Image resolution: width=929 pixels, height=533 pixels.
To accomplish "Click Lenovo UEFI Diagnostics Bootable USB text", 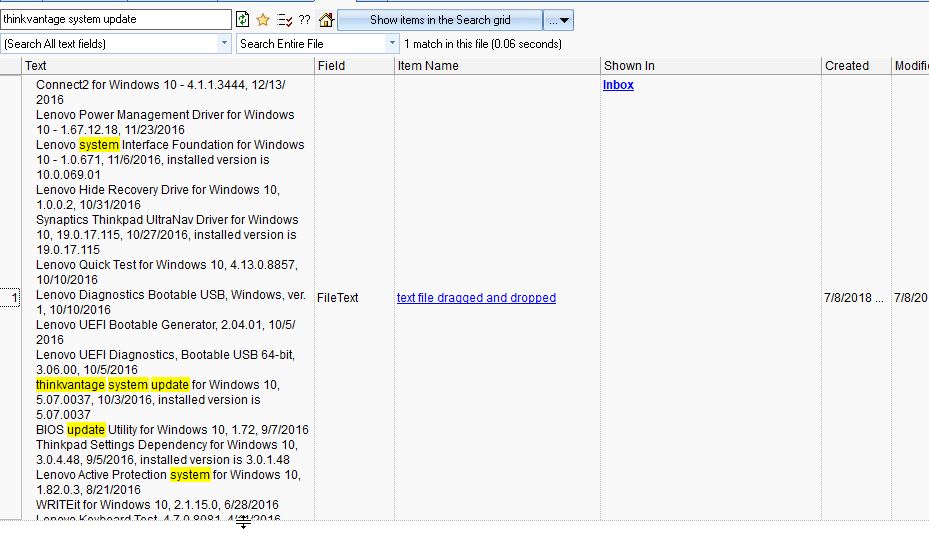I will (x=165, y=362).
